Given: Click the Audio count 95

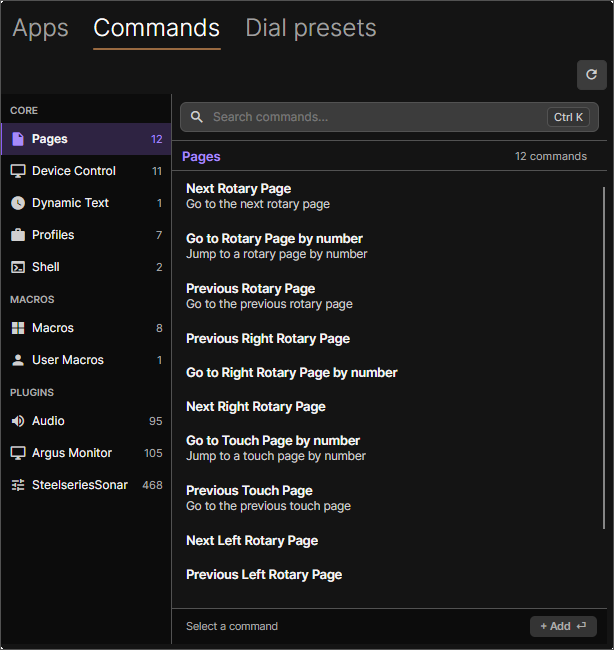Looking at the screenshot, I should click(x=155, y=421).
